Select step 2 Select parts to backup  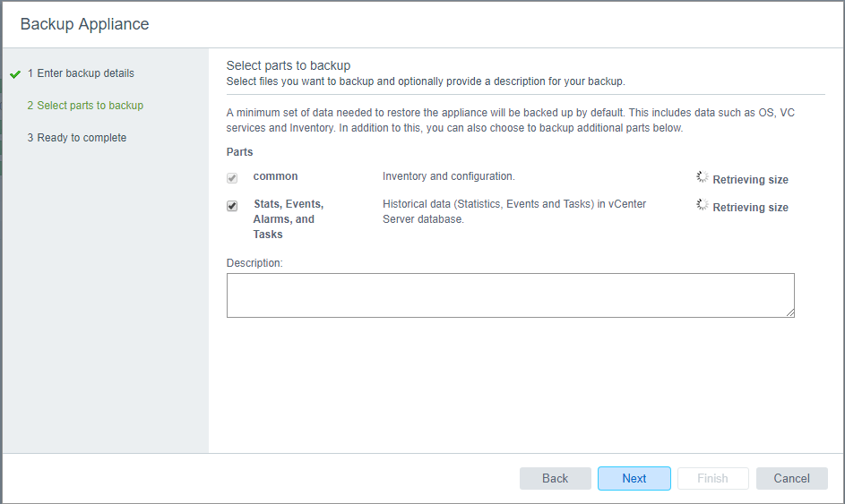pos(85,106)
